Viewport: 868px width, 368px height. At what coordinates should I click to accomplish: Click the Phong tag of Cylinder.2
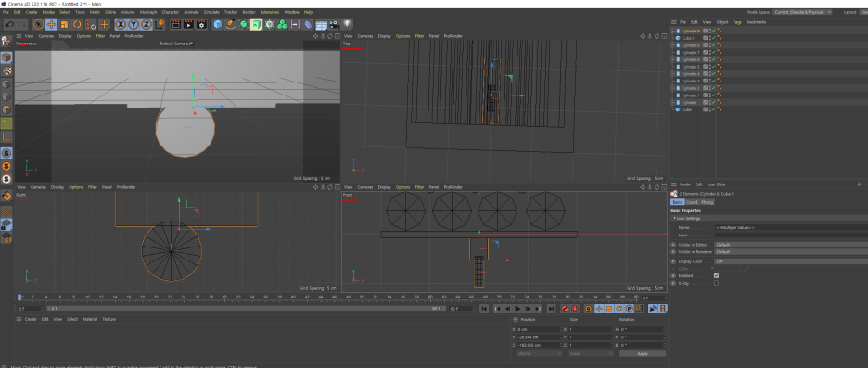coord(720,89)
